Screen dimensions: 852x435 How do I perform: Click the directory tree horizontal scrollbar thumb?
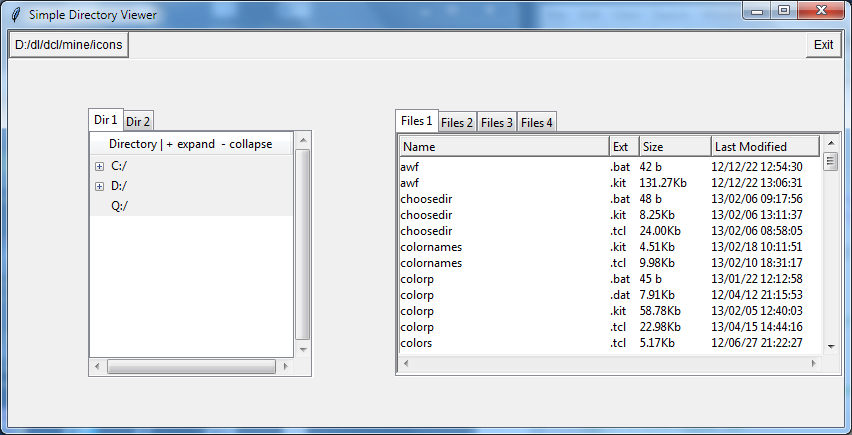(x=191, y=367)
